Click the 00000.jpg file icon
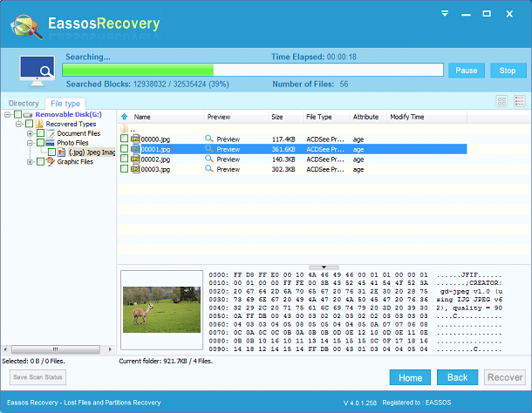This screenshot has width=532, height=413. [135, 139]
